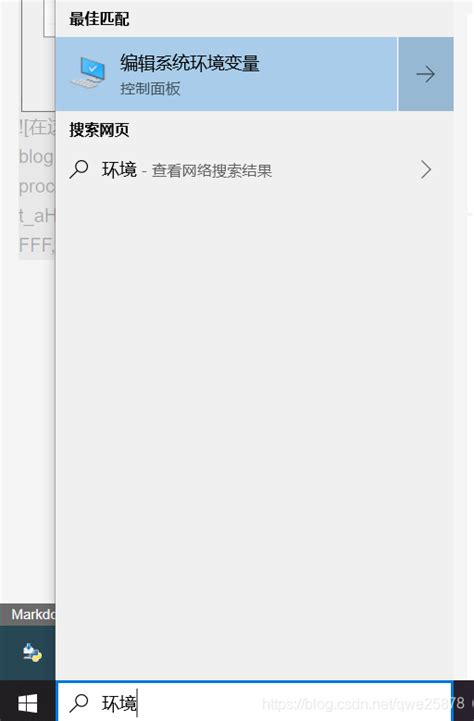Viewport: 474px width, 721px height.
Task: Click the background FFF text at left
Action: tap(36, 245)
